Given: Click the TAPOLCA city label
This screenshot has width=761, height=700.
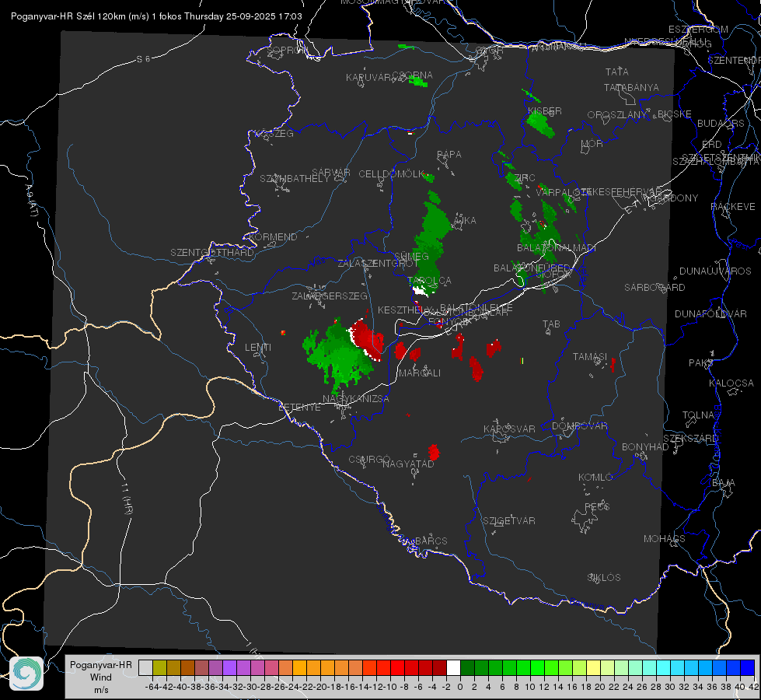Looking at the screenshot, I should pos(430,281).
